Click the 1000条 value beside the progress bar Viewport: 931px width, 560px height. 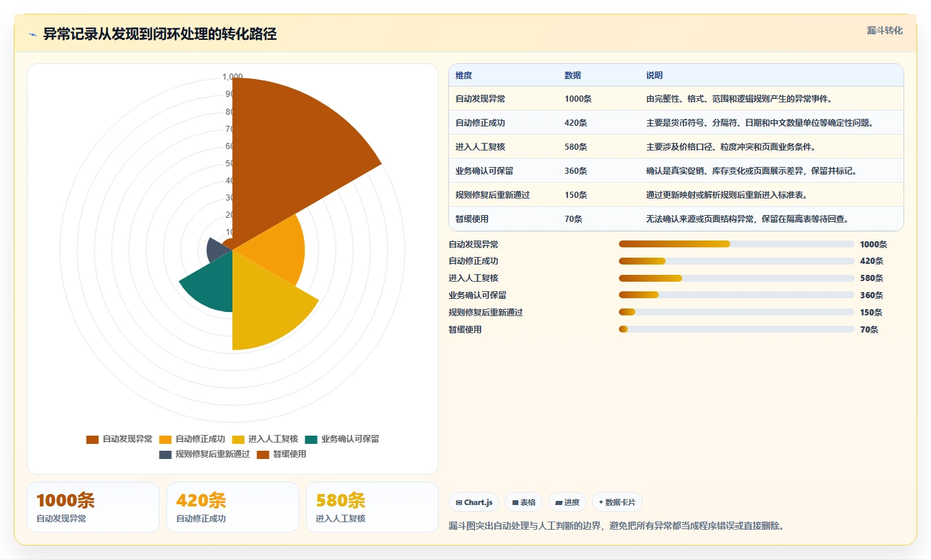pos(873,245)
